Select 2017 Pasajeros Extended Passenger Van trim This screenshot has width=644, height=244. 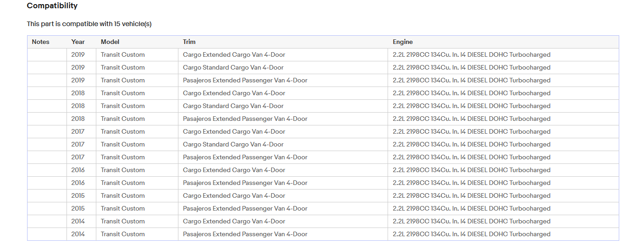(245, 157)
